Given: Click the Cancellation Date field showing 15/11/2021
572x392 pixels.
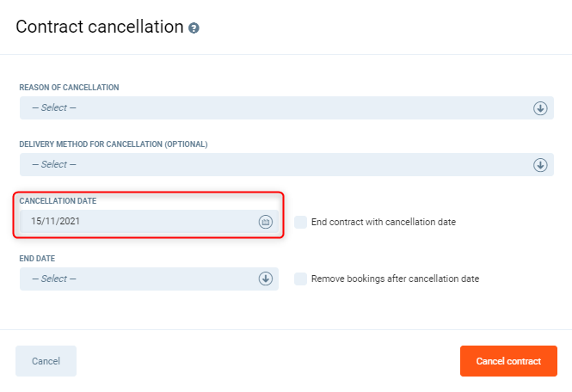Looking at the screenshot, I should pos(138,222).
